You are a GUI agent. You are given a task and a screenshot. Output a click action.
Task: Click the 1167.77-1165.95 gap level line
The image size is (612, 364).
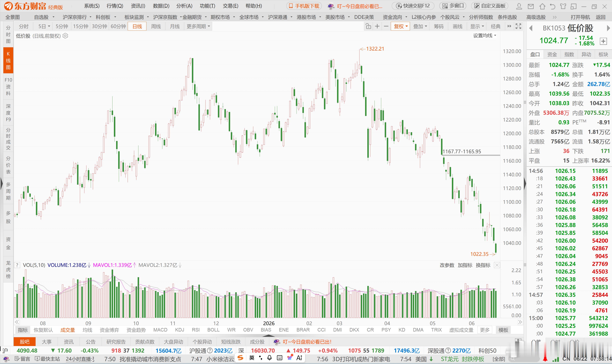pos(471,155)
